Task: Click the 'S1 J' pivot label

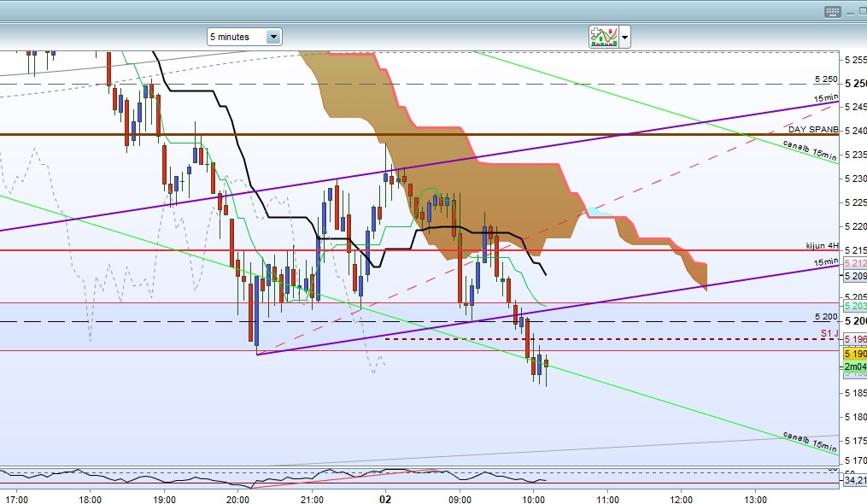Action: click(x=829, y=333)
